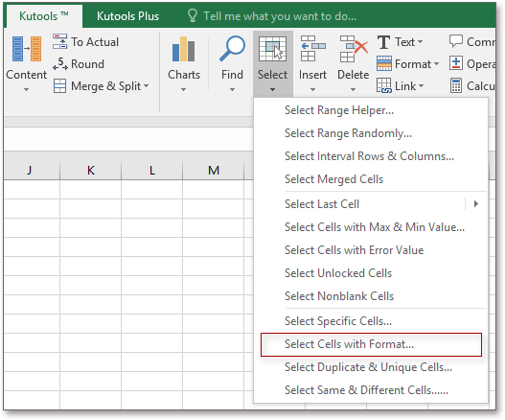This screenshot has height=420, width=505.
Task: Expand the Select Last Cell submenu arrow
Action: 475,203
